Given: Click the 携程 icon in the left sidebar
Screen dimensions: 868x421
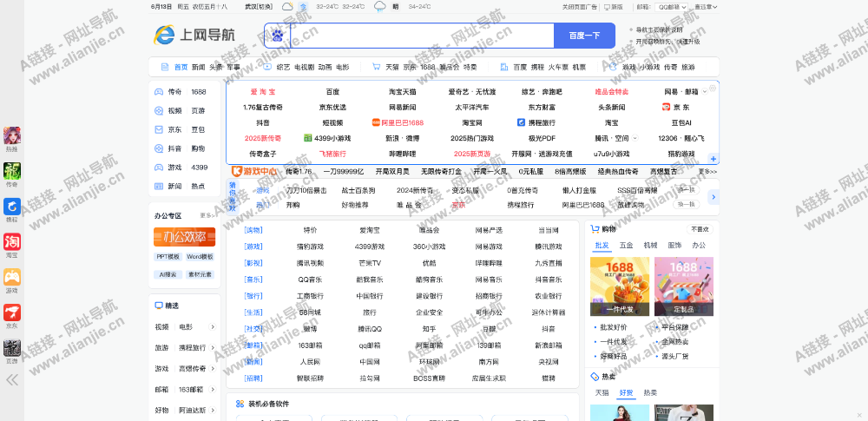Looking at the screenshot, I should (x=12, y=207).
